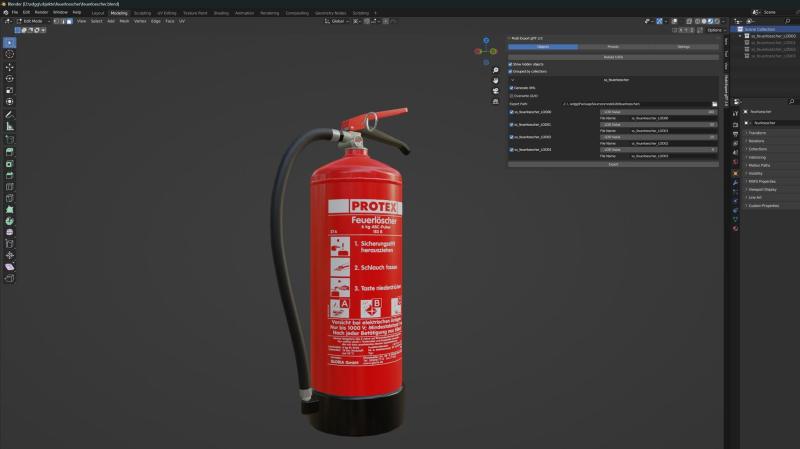Toggle the Grouped by collections checkbox

(x=510, y=71)
